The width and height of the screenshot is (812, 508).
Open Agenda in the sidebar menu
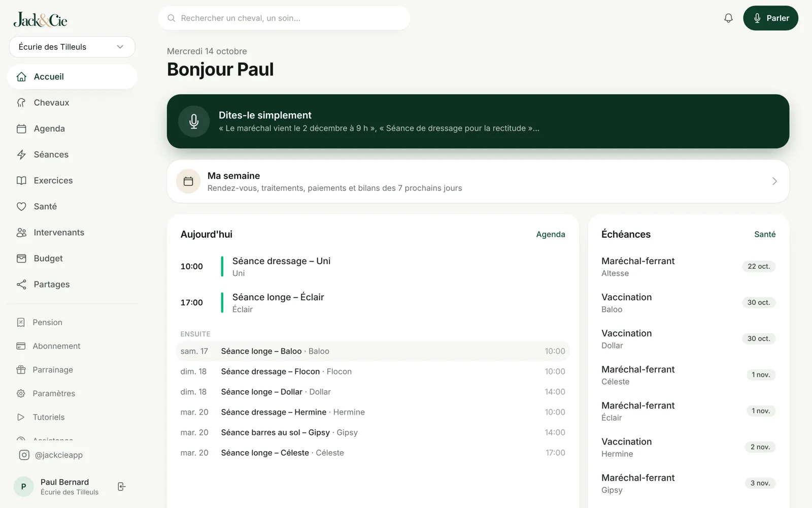[x=72, y=129]
